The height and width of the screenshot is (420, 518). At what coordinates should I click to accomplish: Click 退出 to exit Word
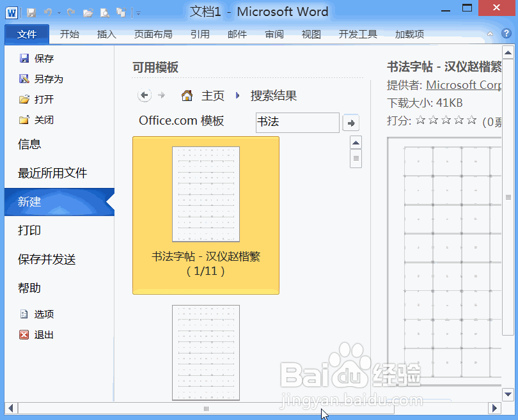pyautogui.click(x=36, y=335)
